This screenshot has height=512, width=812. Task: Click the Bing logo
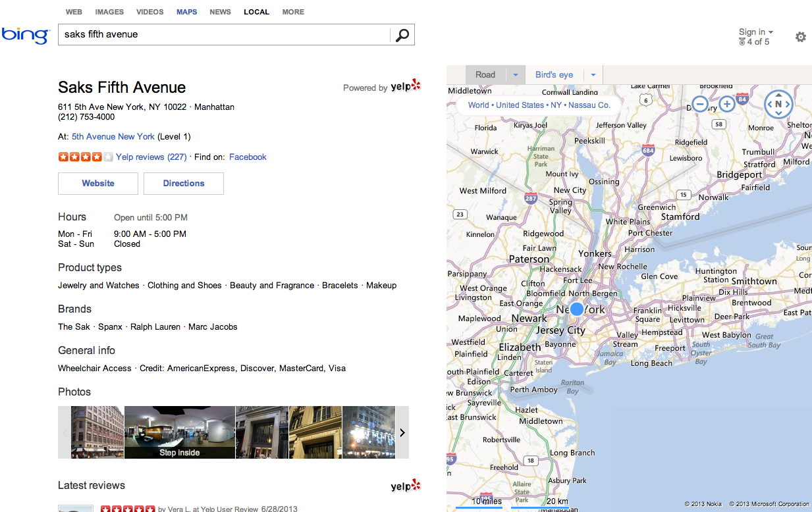click(x=25, y=35)
